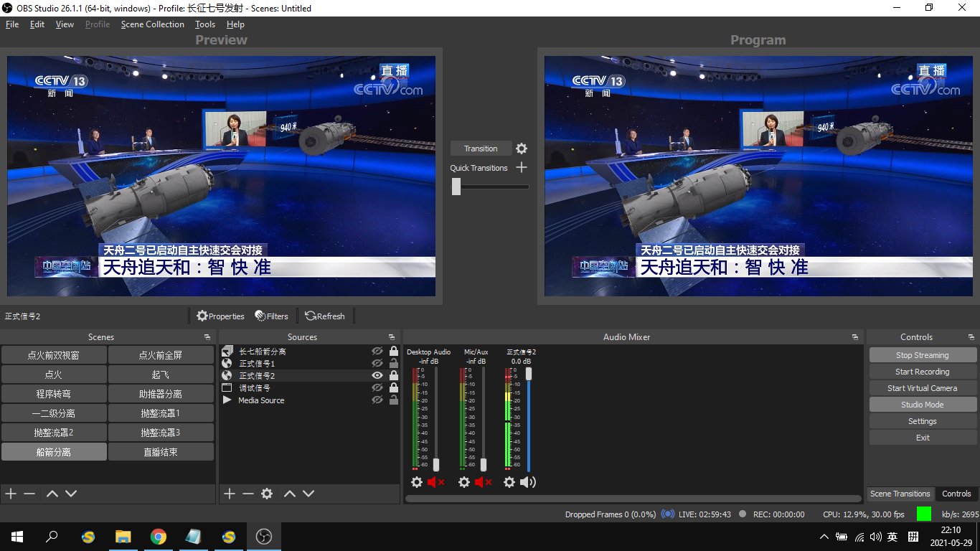Show the 调试信号 source
Image resolution: width=980 pixels, height=551 pixels.
click(377, 388)
